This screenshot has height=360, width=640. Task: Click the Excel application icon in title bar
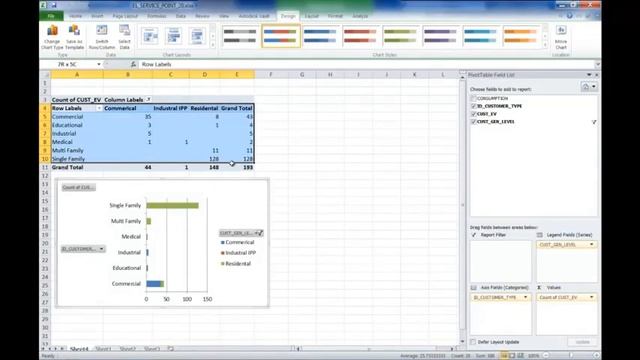tap(44, 5)
